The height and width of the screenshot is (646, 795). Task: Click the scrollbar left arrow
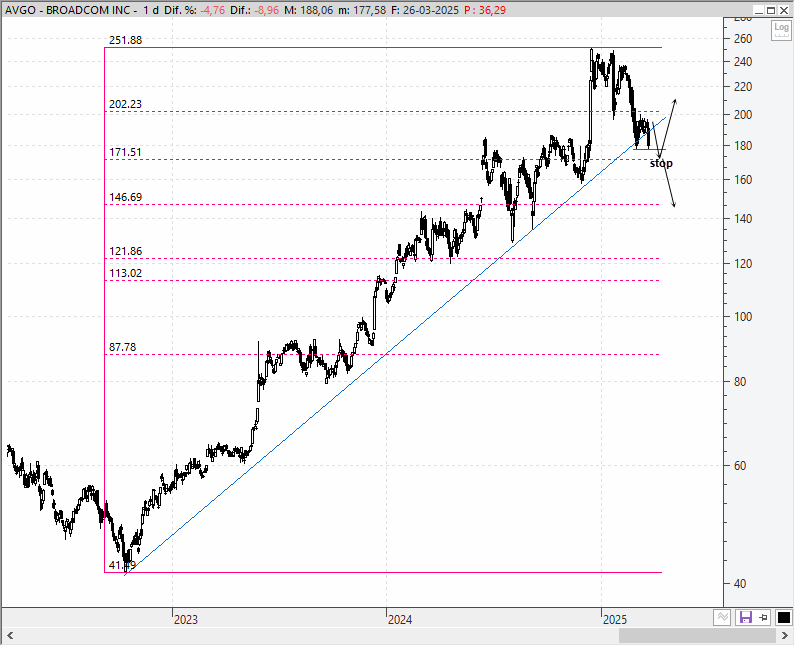[x=10, y=636]
